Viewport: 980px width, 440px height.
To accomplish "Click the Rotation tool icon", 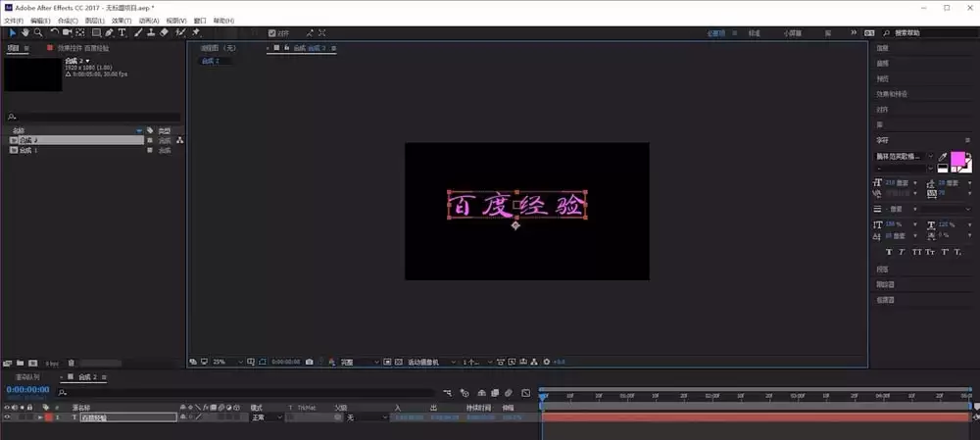I will pyautogui.click(x=54, y=32).
